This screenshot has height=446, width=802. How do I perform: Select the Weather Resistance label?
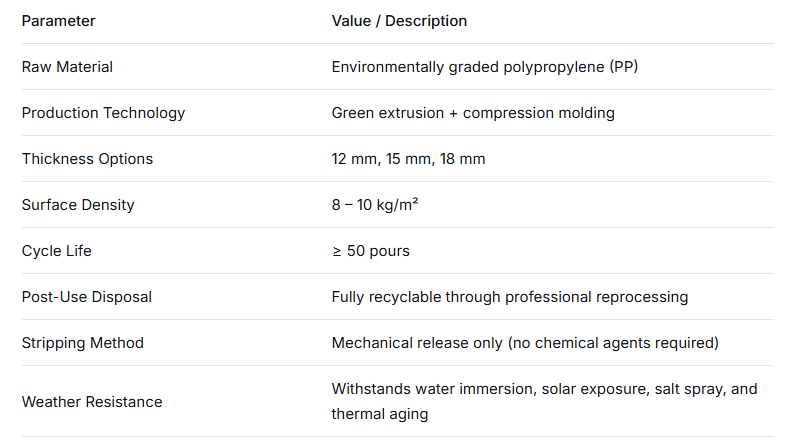[92, 401]
